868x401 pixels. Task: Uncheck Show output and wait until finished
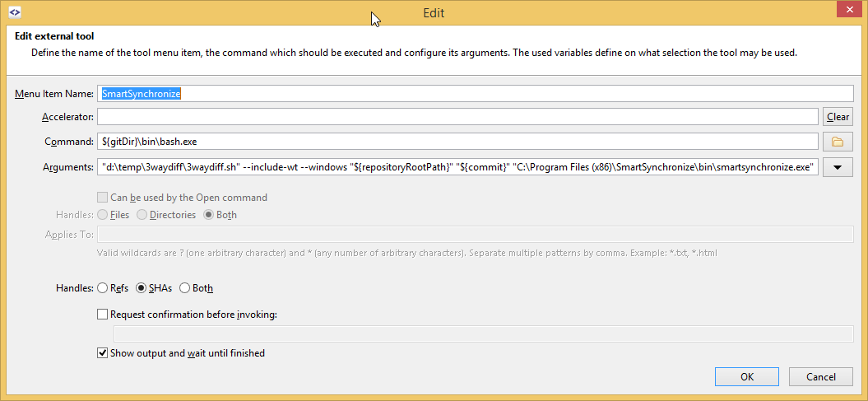[x=103, y=353]
